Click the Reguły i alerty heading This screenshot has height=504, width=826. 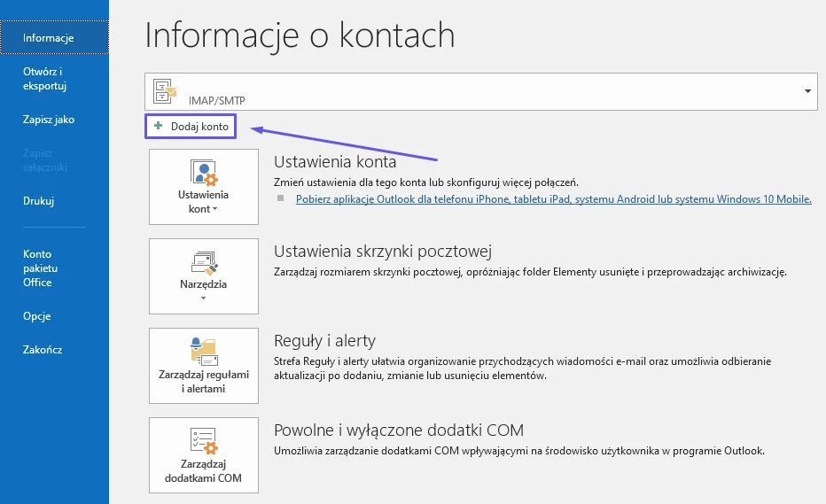pyautogui.click(x=325, y=341)
